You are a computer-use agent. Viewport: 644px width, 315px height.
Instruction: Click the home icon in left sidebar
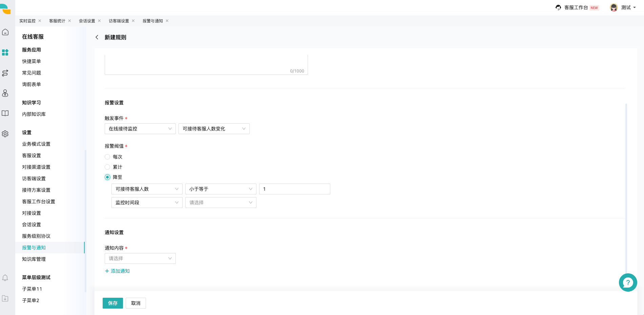5,32
